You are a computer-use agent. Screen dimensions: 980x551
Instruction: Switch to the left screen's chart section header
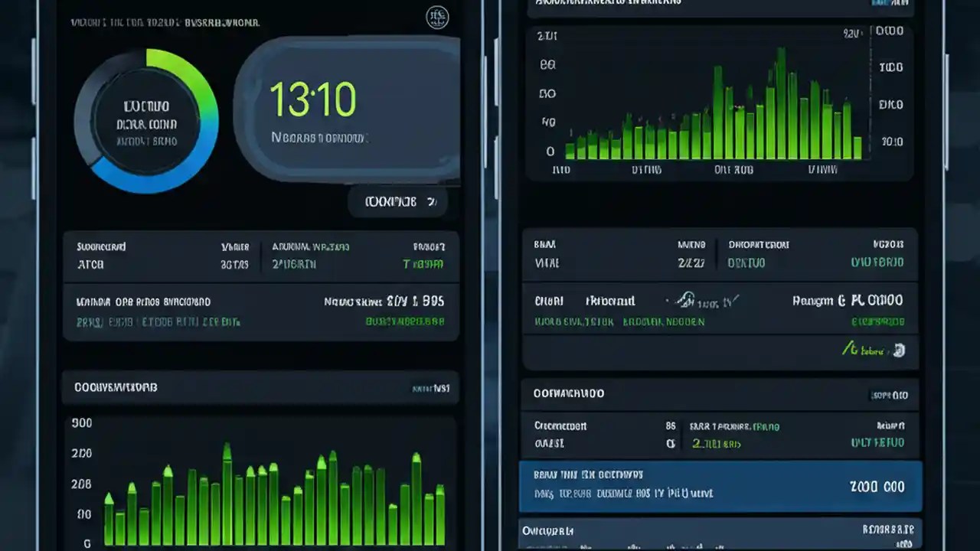260,387
